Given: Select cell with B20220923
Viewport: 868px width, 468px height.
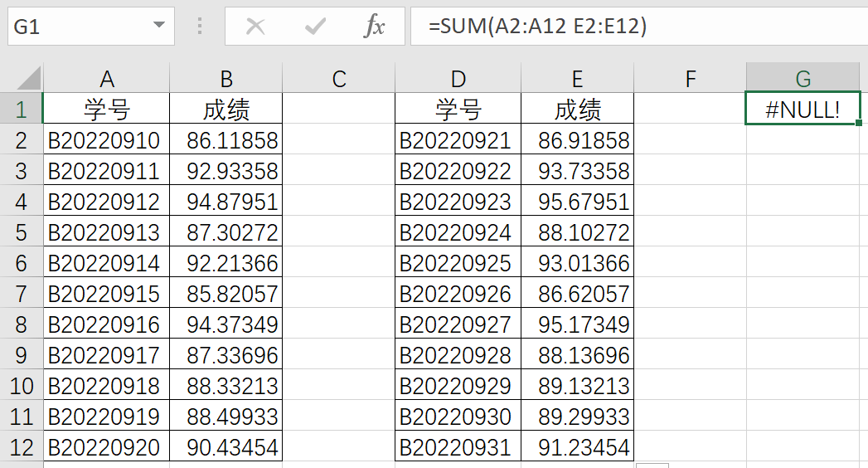Looking at the screenshot, I should (x=458, y=201).
